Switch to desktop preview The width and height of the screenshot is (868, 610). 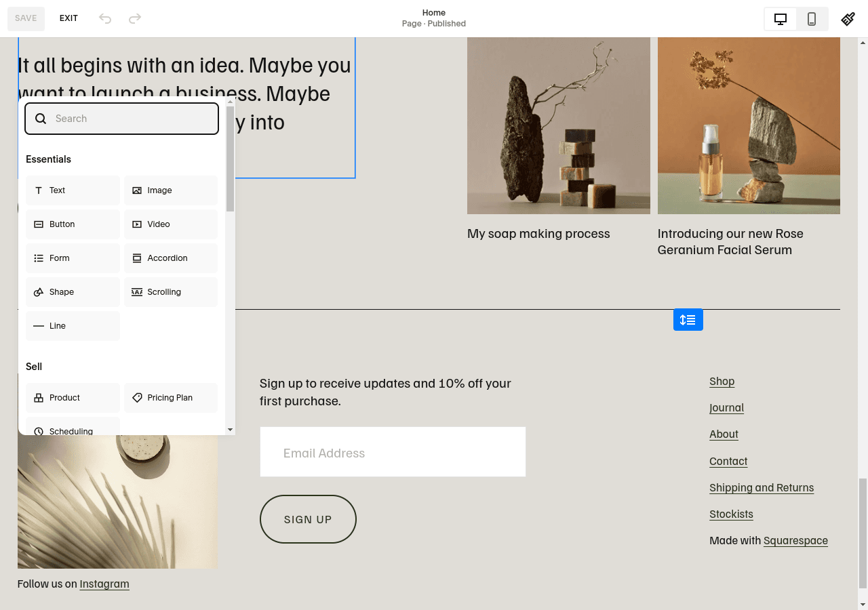[780, 19]
